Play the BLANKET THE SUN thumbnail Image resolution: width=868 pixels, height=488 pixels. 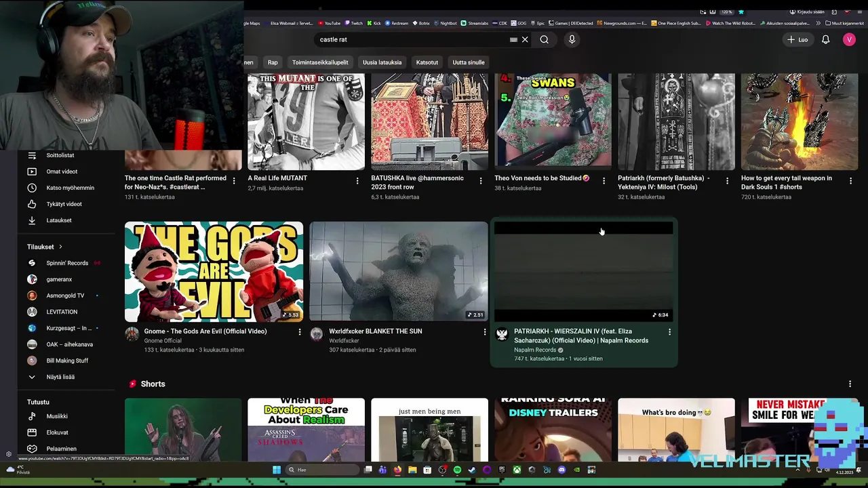point(399,271)
